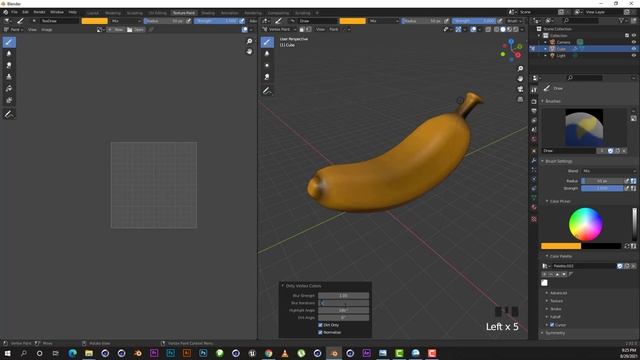Enable solid viewport shading mode
Viewport: 640px width, 360px height.
pyautogui.click(x=503, y=29)
